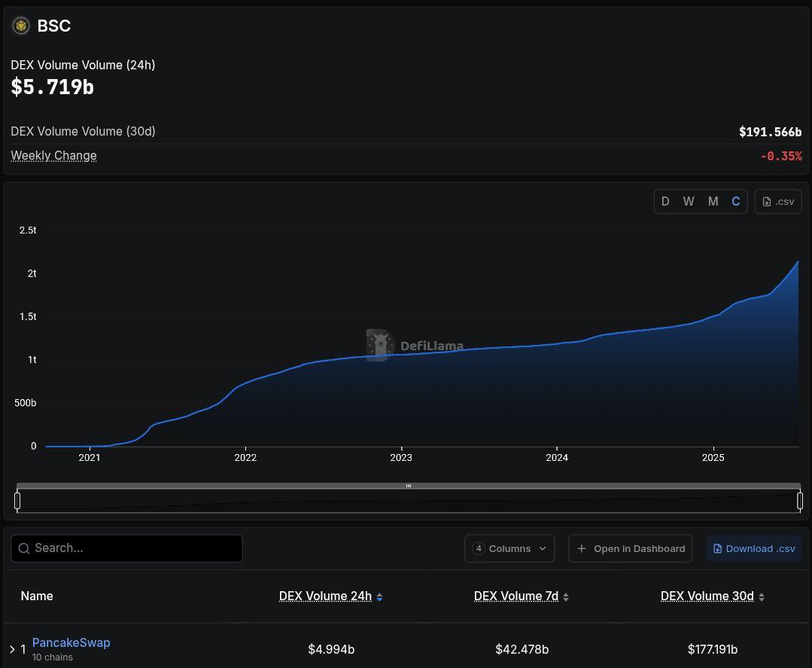Image resolution: width=812 pixels, height=668 pixels.
Task: Click the Name column header
Action: 37,596
